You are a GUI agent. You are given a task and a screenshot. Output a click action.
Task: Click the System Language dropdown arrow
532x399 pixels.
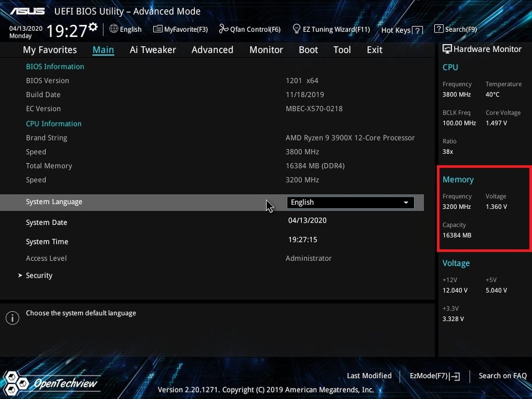406,202
